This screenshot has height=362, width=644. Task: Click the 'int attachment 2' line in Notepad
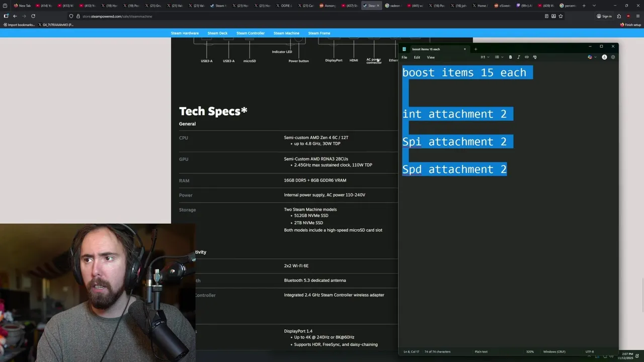point(454,114)
